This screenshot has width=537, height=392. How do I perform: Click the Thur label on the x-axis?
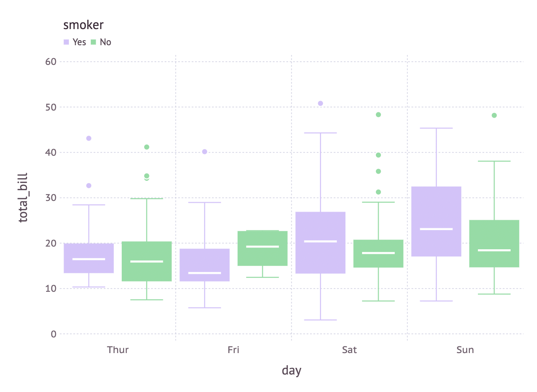[x=118, y=350]
